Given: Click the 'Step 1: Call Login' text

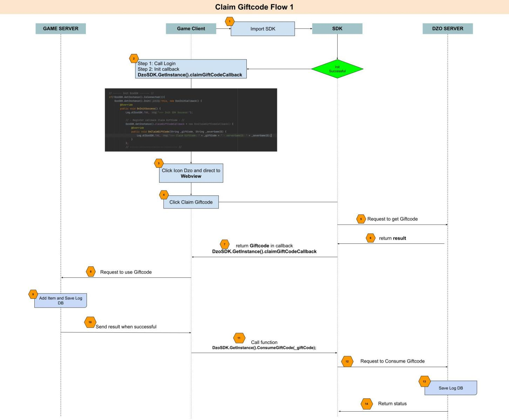Looking at the screenshot, I should click(x=157, y=63).
